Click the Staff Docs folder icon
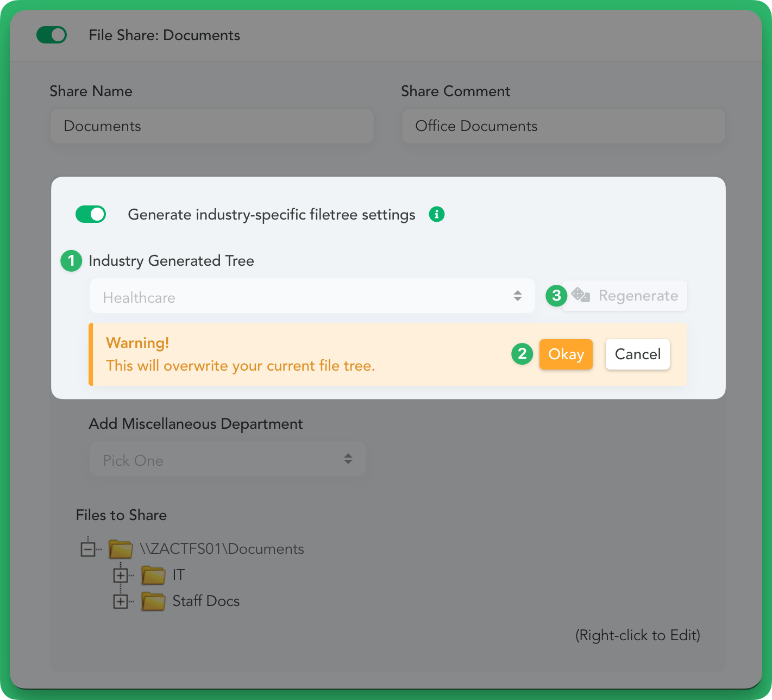The width and height of the screenshot is (772, 700). click(x=153, y=601)
